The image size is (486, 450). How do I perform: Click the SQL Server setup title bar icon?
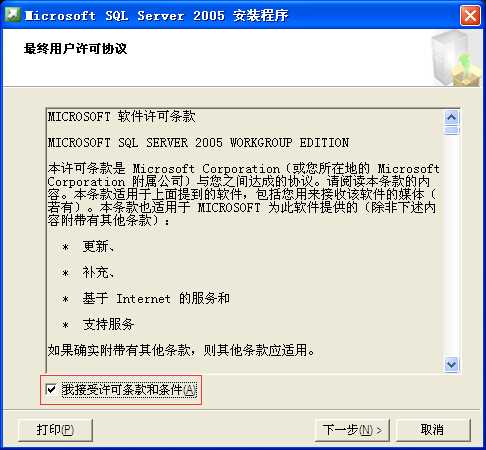13,15
